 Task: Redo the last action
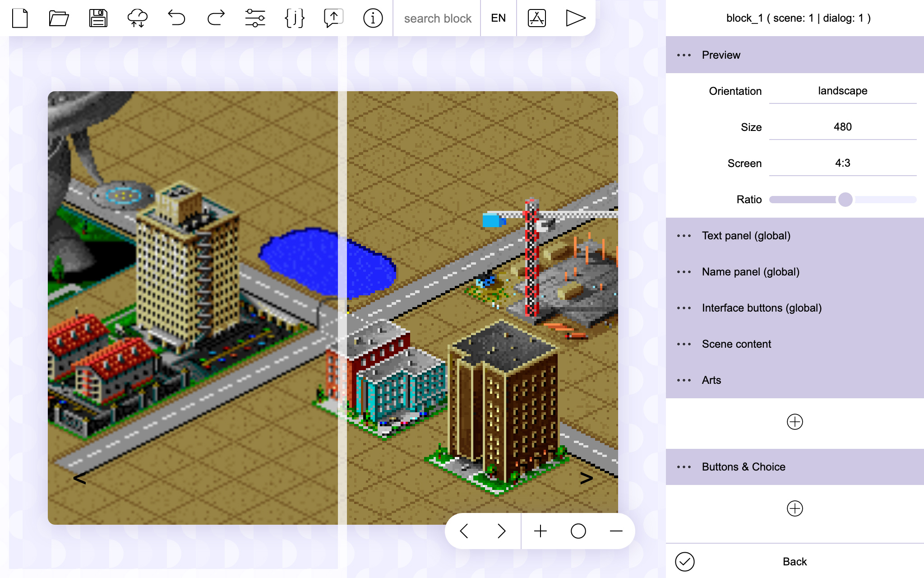coord(216,19)
